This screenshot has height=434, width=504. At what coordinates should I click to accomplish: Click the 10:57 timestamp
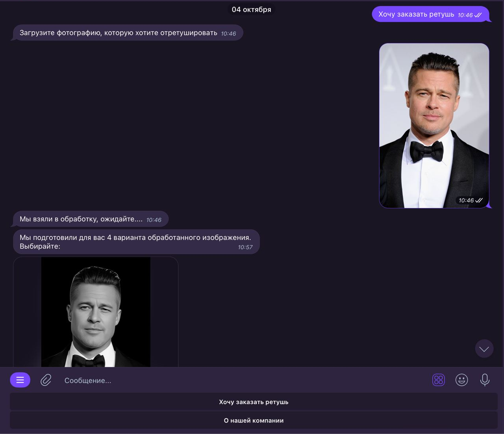[245, 247]
